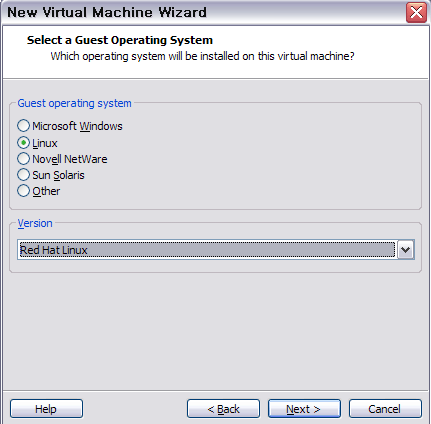
Task: Select the Microsoft Windows radio button
Action: point(23,126)
